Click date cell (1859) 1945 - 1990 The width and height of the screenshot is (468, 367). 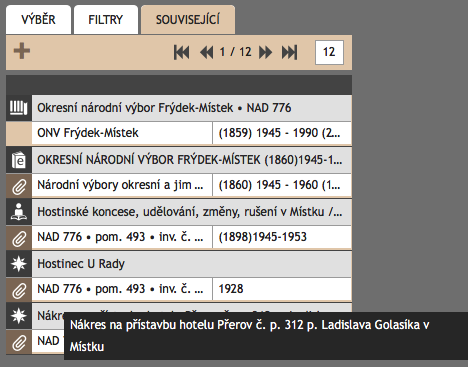(282, 133)
